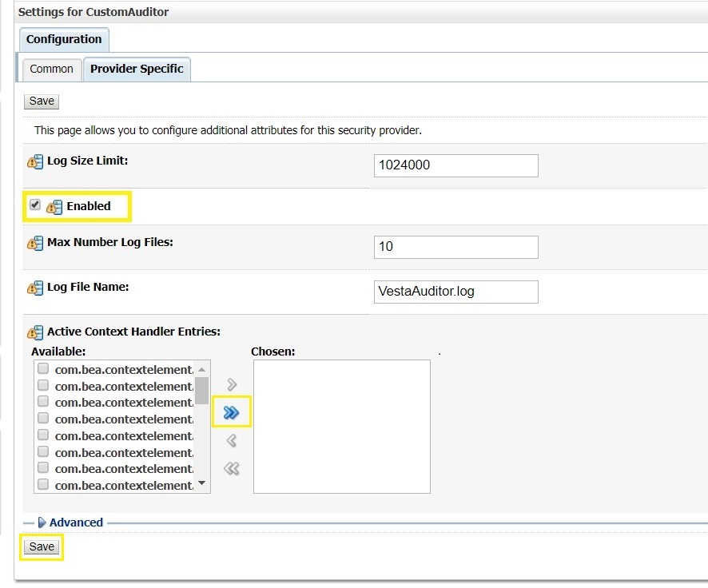This screenshot has width=708, height=588.
Task: Click the Active Context Handler Entries icon
Action: point(35,332)
